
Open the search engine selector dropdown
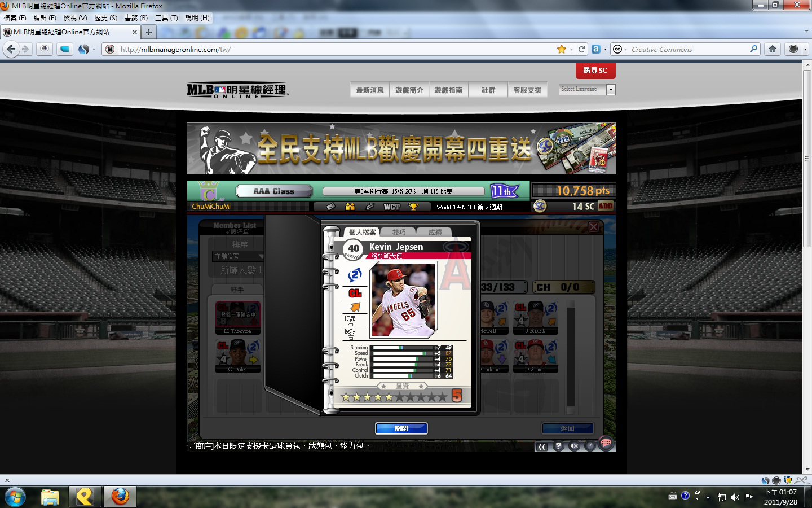(620, 50)
